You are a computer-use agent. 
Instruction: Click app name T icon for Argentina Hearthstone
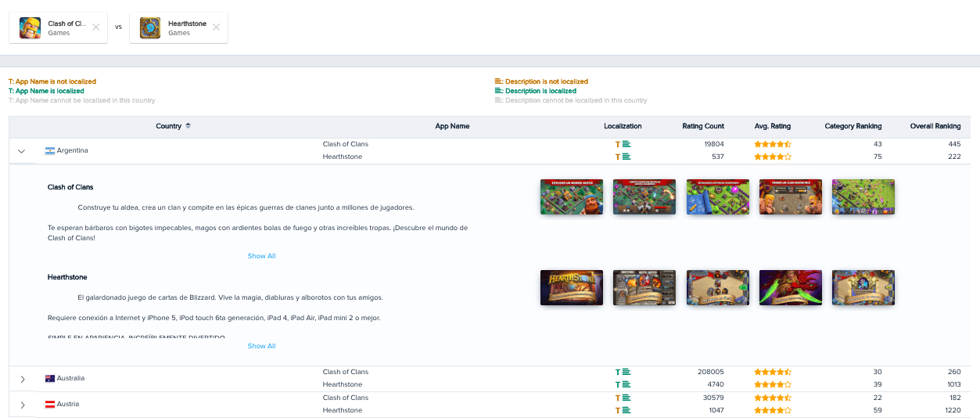point(618,157)
